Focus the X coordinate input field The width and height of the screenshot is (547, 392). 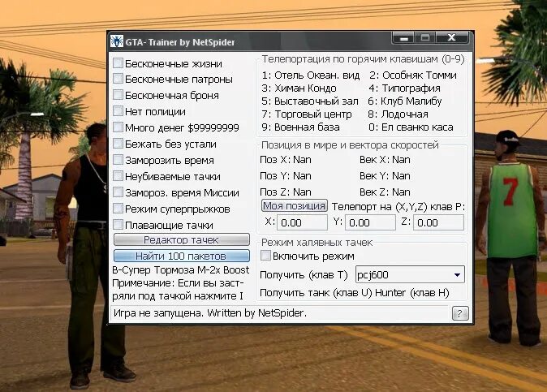pyautogui.click(x=302, y=222)
